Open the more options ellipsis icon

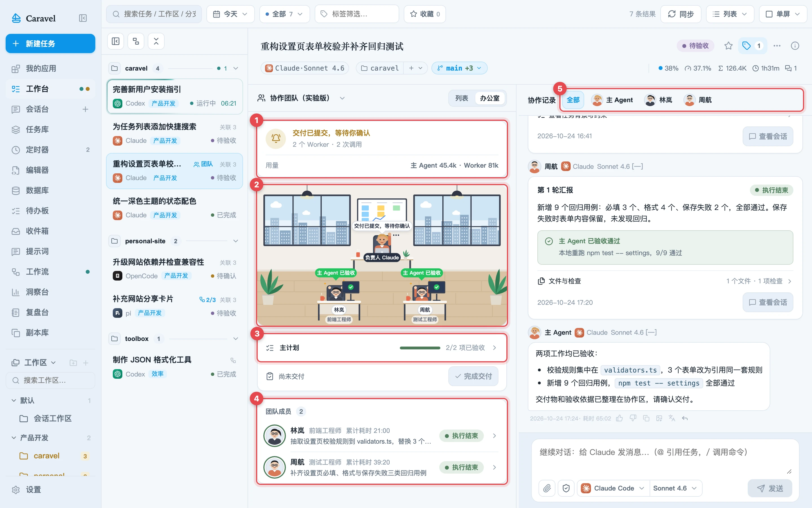coord(777,46)
